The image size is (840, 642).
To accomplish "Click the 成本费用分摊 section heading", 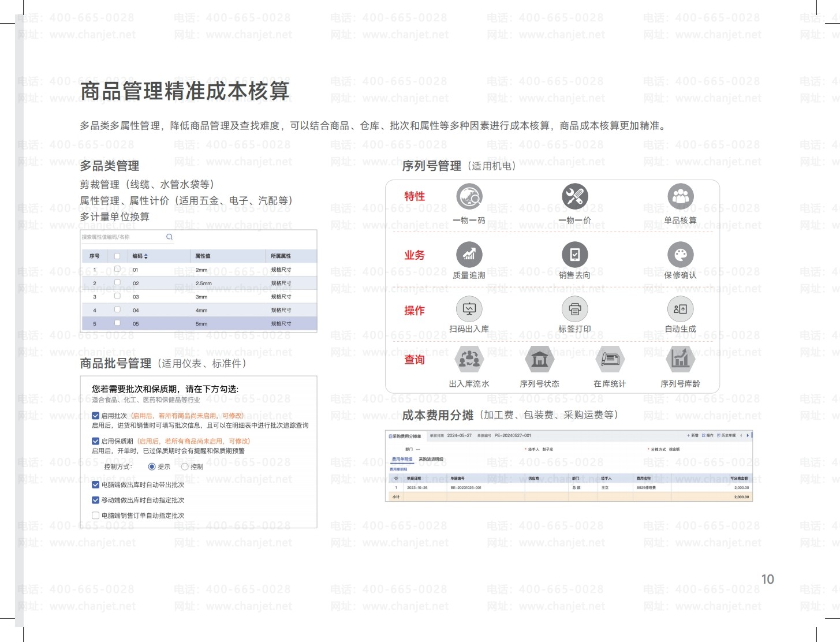I will click(438, 415).
